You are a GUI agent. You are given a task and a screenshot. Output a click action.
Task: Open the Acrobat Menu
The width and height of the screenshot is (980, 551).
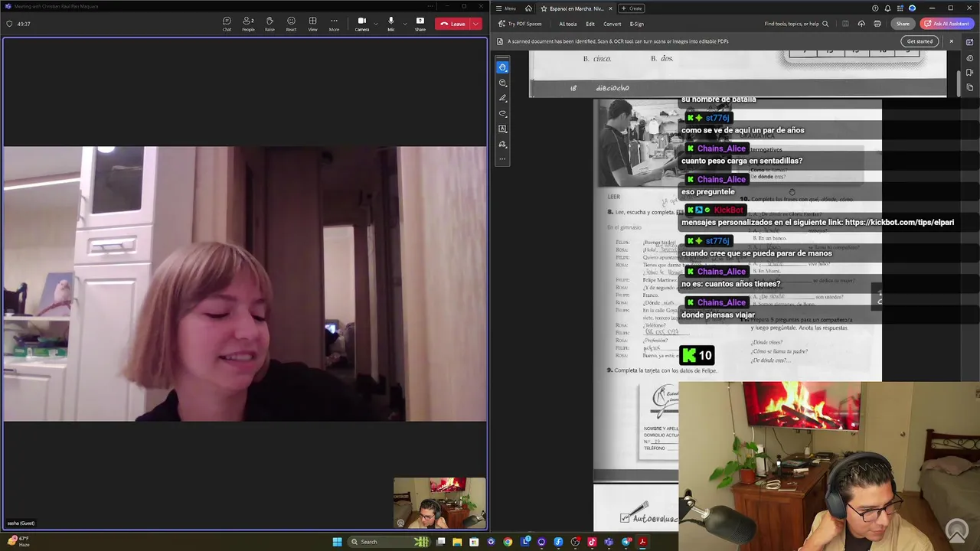click(505, 8)
